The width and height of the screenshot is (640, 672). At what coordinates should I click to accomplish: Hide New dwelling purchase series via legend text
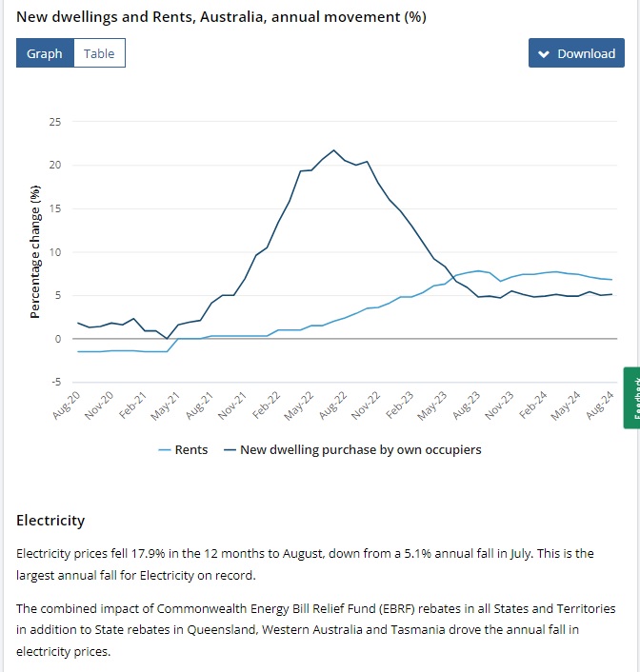(360, 449)
